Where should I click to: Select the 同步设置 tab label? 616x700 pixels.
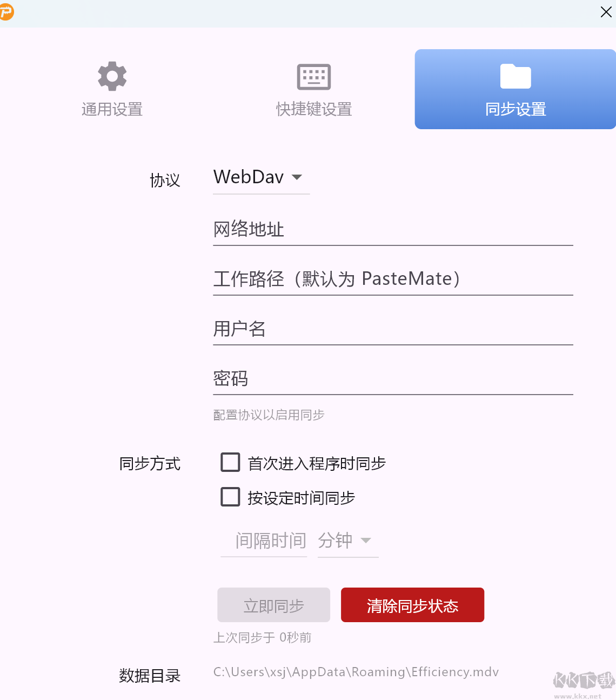[x=515, y=110]
